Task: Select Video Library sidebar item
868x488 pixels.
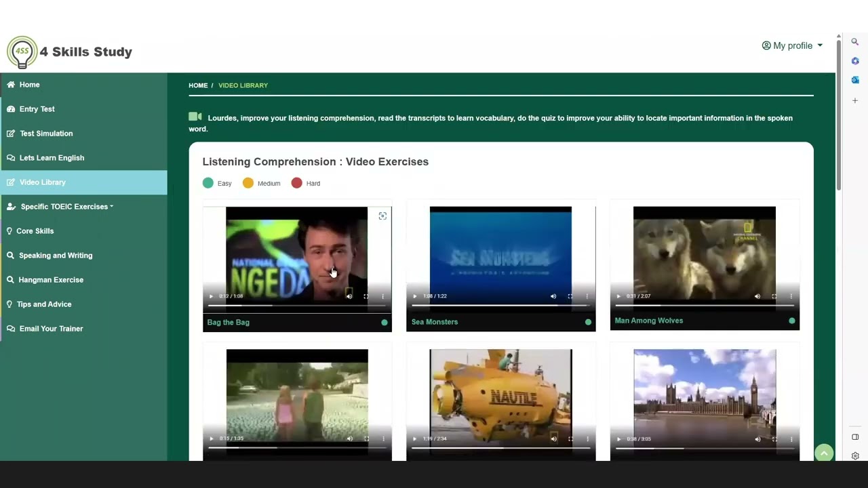Action: click(x=83, y=182)
